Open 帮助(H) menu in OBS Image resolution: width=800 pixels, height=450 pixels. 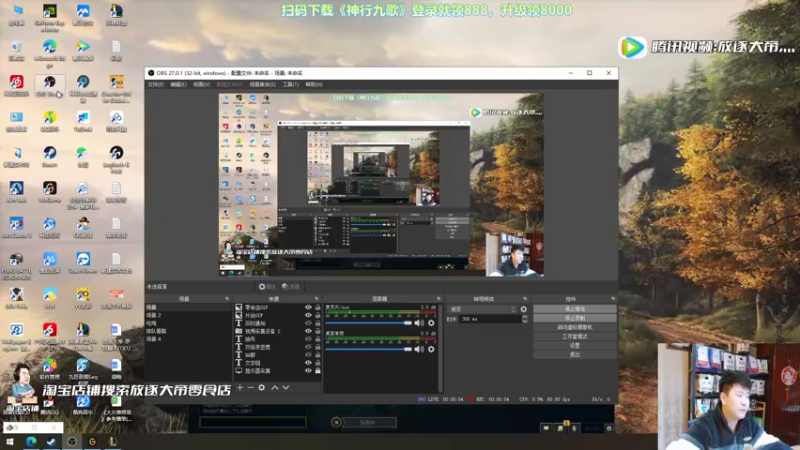314,84
